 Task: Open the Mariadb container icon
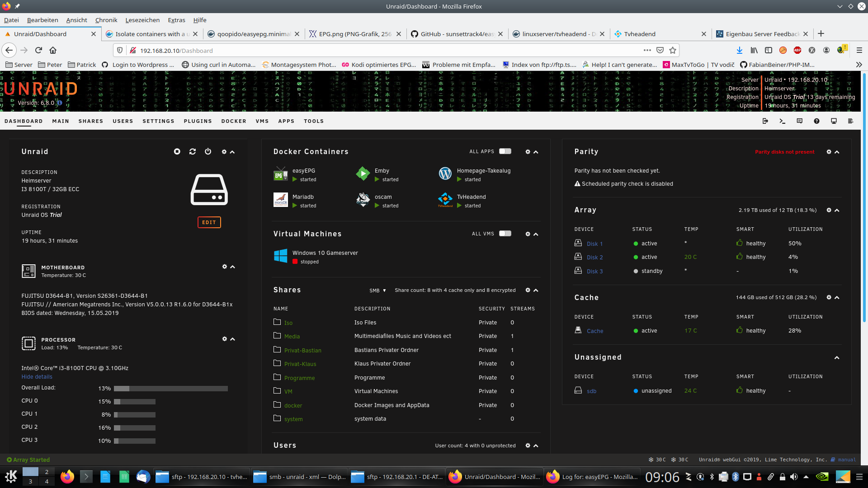(x=281, y=200)
